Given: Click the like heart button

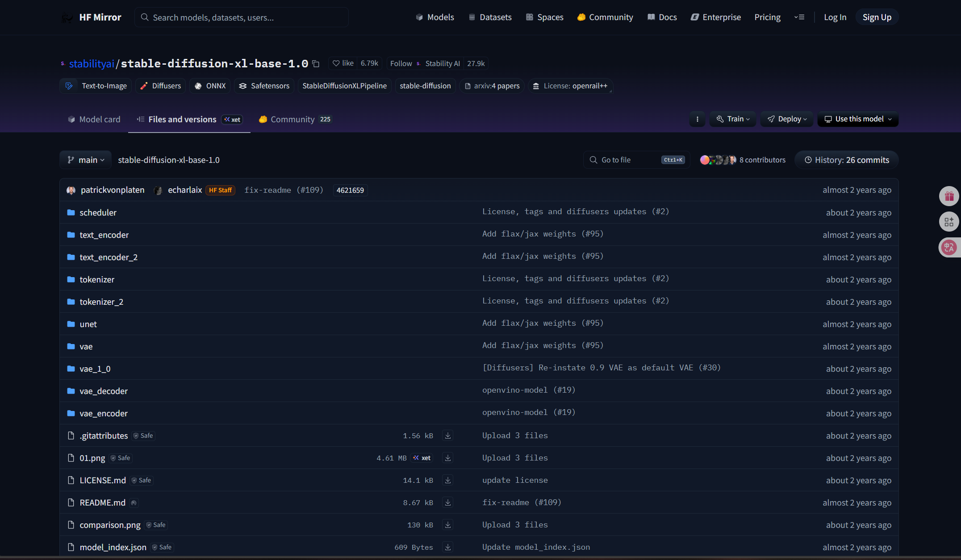Looking at the screenshot, I should (343, 63).
